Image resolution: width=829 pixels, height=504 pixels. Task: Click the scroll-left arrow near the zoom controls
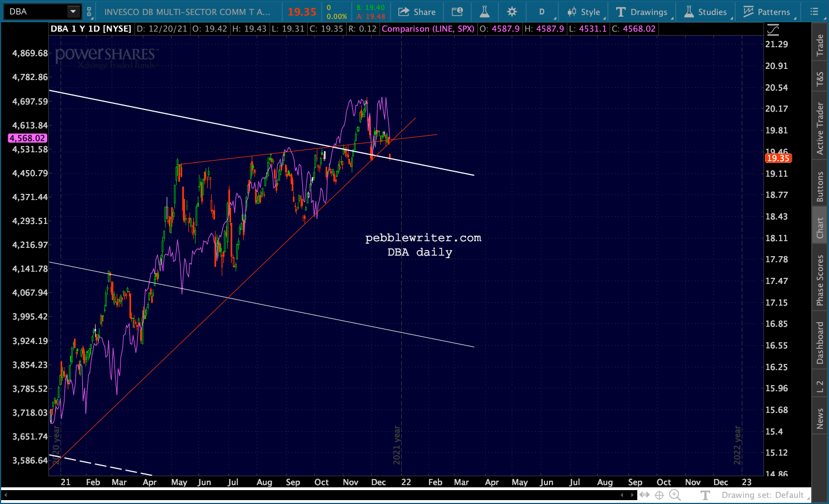point(623,495)
